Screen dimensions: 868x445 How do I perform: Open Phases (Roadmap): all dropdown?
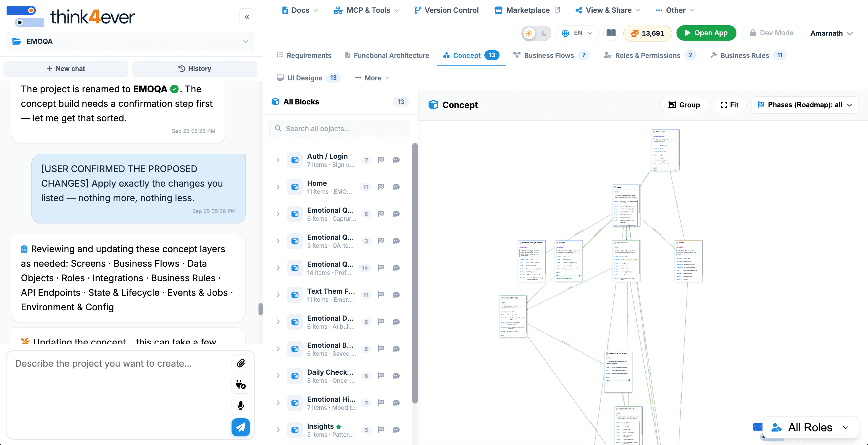pyautogui.click(x=805, y=105)
